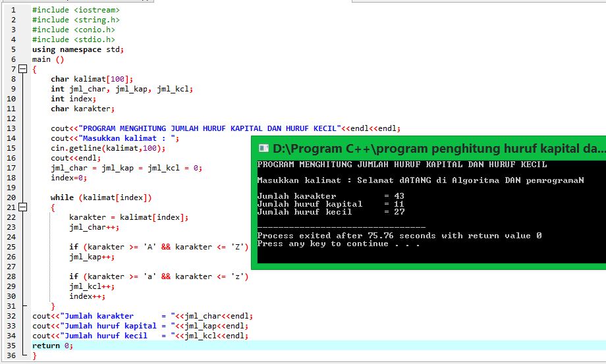
Task: Click 'cin.getline(kalimat,100);' on line 15
Action: 108,148
